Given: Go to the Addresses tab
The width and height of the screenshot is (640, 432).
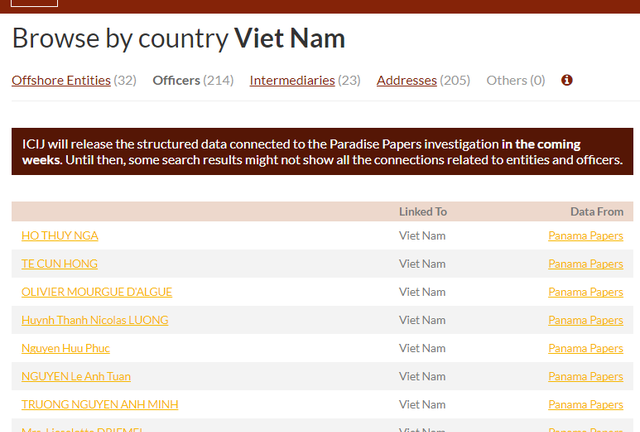Looking at the screenshot, I should coord(407,80).
